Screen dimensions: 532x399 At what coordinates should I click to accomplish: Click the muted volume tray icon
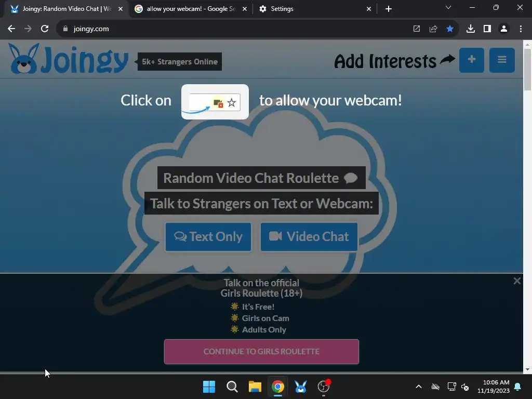465,387
